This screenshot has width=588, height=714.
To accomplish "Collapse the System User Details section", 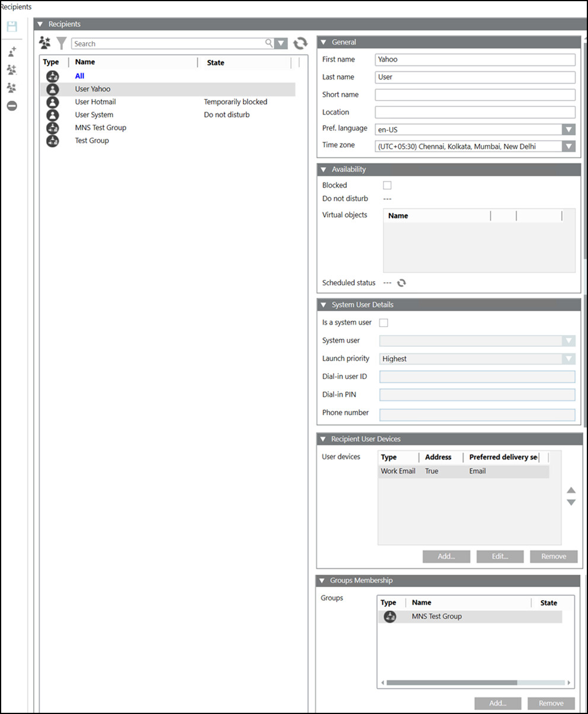I will click(x=324, y=305).
